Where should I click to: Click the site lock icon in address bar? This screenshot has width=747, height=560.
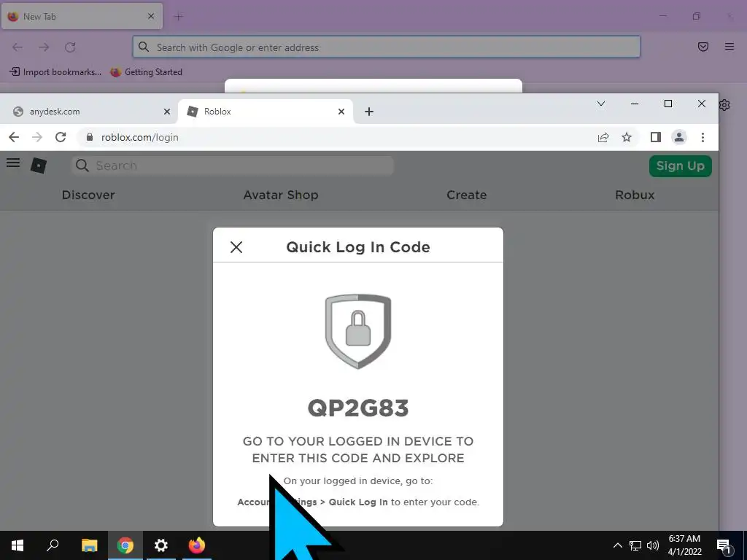coord(90,137)
